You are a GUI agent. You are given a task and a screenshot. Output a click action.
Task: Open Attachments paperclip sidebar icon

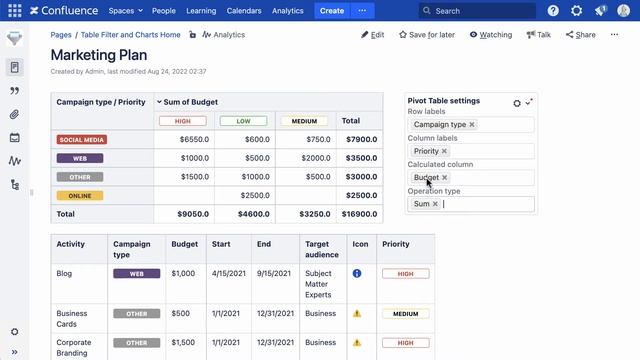(15, 114)
